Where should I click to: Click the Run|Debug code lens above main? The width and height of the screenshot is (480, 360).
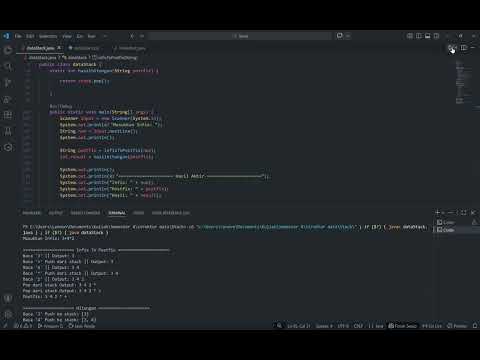(61, 106)
